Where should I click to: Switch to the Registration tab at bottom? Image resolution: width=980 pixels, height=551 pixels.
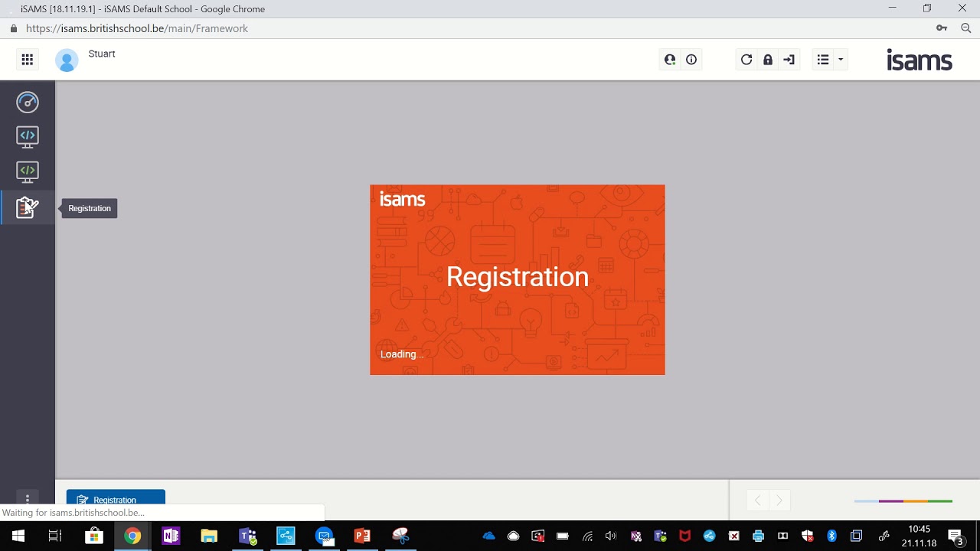(116, 498)
